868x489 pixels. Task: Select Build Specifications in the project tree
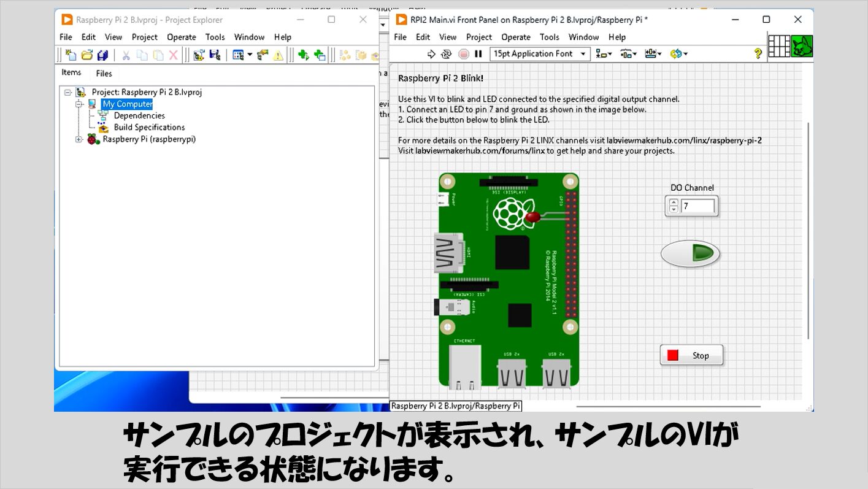point(149,128)
